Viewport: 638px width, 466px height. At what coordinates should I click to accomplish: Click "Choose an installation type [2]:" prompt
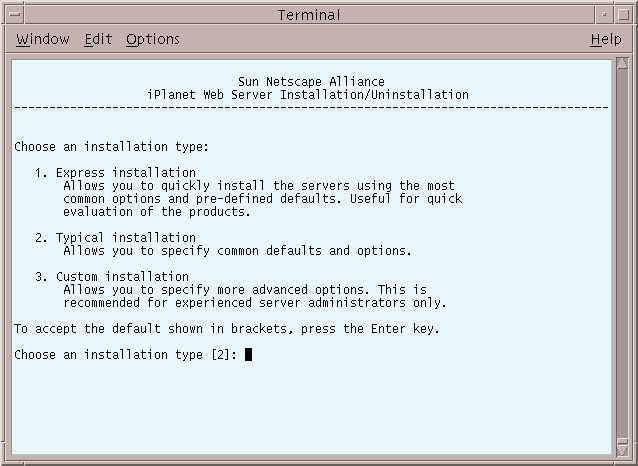click(126, 354)
